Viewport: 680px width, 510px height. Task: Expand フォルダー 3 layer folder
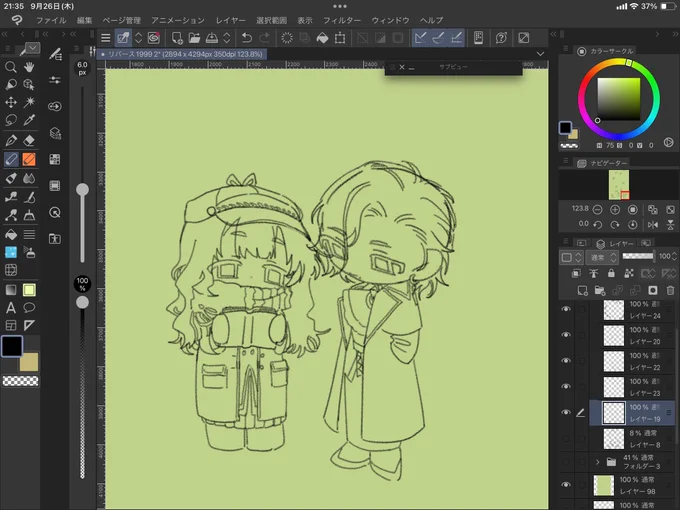[x=597, y=462]
